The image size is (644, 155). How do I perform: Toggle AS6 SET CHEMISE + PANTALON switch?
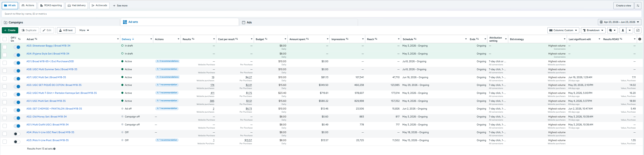17,110
